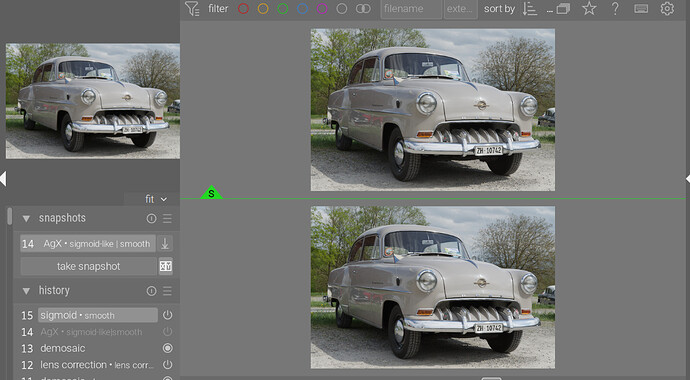The image size is (690, 380).
Task: Filter by green color label
Action: 283,8
